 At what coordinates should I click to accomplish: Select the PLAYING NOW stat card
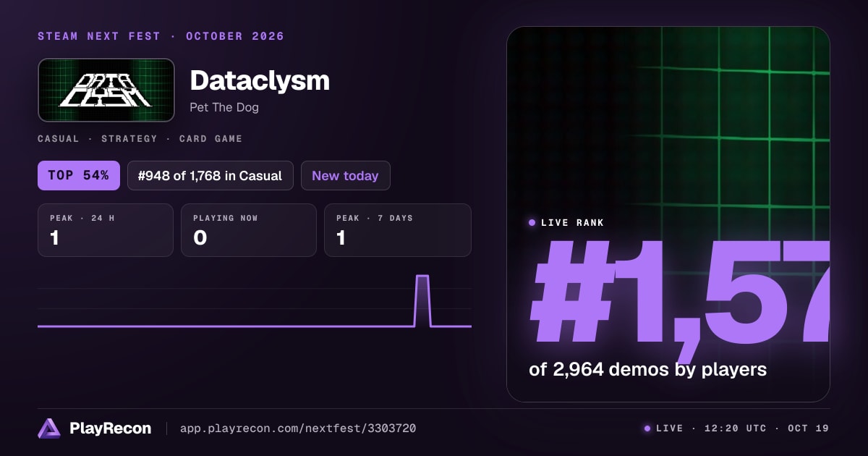coord(249,230)
